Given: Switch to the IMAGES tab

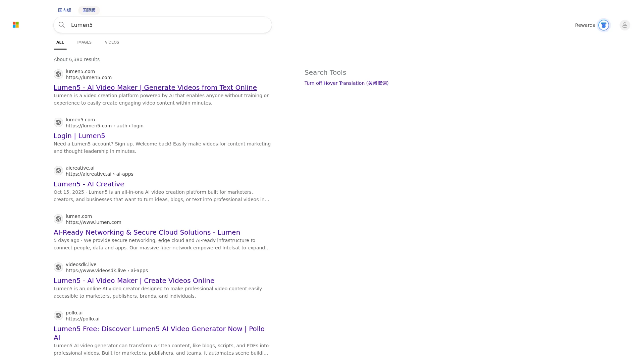Looking at the screenshot, I should coord(84,42).
